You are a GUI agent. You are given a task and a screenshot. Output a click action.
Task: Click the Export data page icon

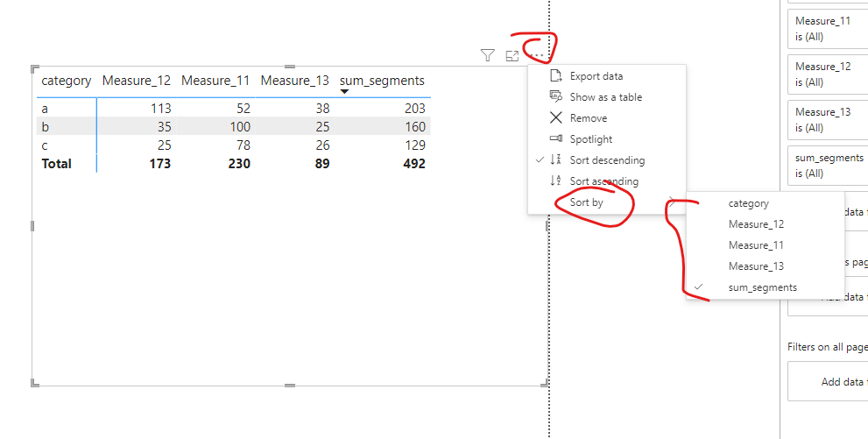(556, 76)
